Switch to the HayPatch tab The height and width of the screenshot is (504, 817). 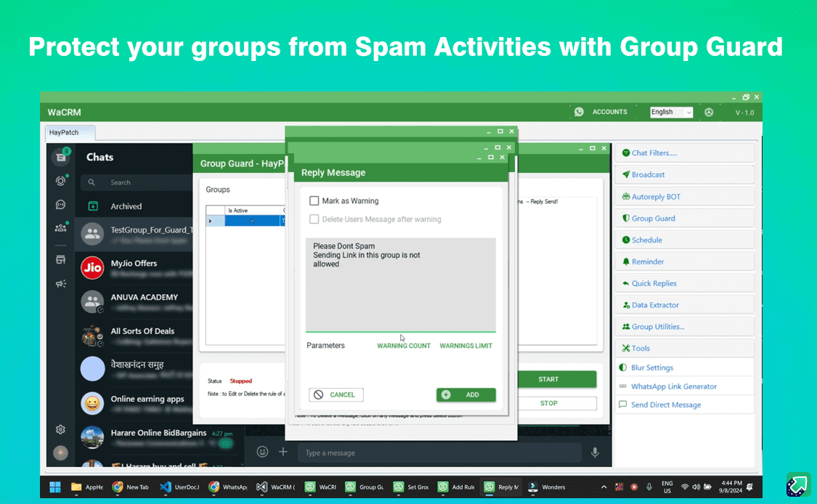pos(64,132)
